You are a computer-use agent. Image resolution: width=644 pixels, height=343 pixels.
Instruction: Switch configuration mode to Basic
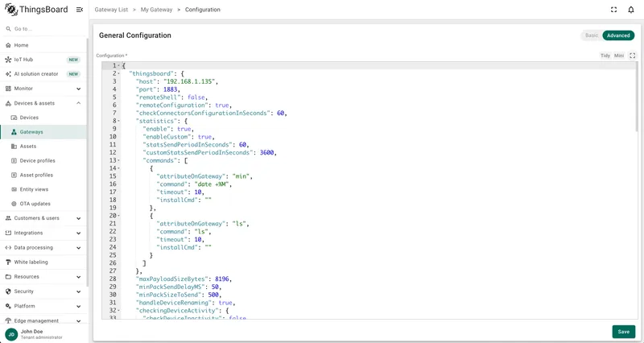coord(592,35)
